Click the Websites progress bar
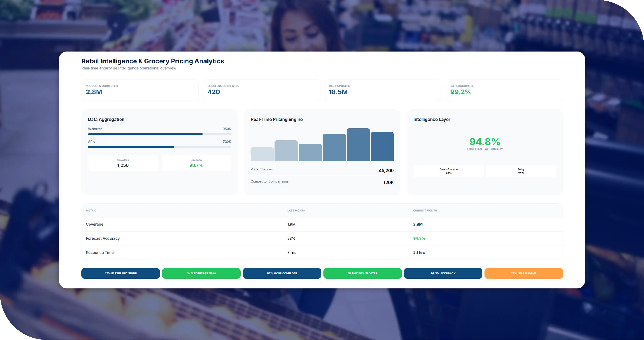The height and width of the screenshot is (340, 644). click(160, 134)
